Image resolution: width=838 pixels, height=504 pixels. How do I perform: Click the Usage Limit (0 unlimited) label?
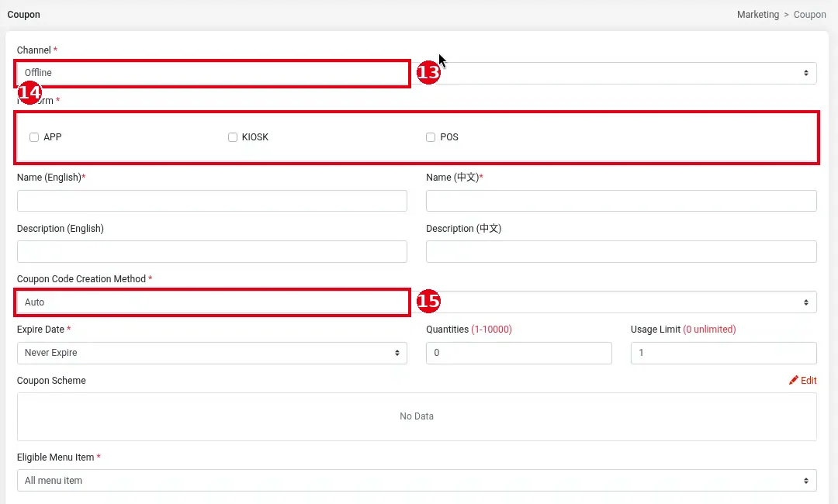[683, 330]
